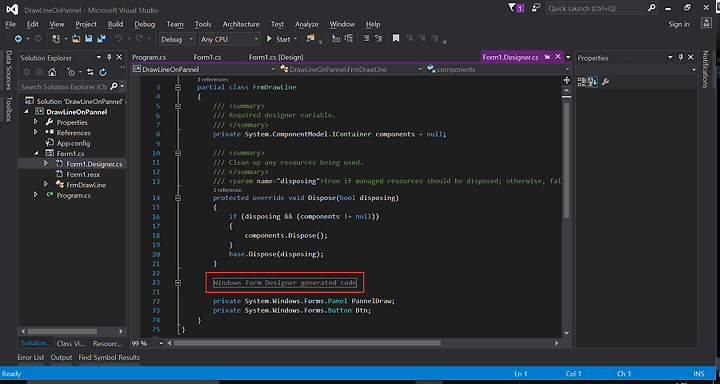Image resolution: width=720 pixels, height=384 pixels.
Task: Select Form1.resx in Solution Explorer
Action: [83, 175]
